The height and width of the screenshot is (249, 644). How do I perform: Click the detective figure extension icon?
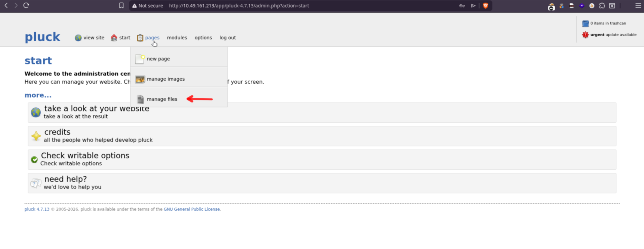click(x=562, y=6)
